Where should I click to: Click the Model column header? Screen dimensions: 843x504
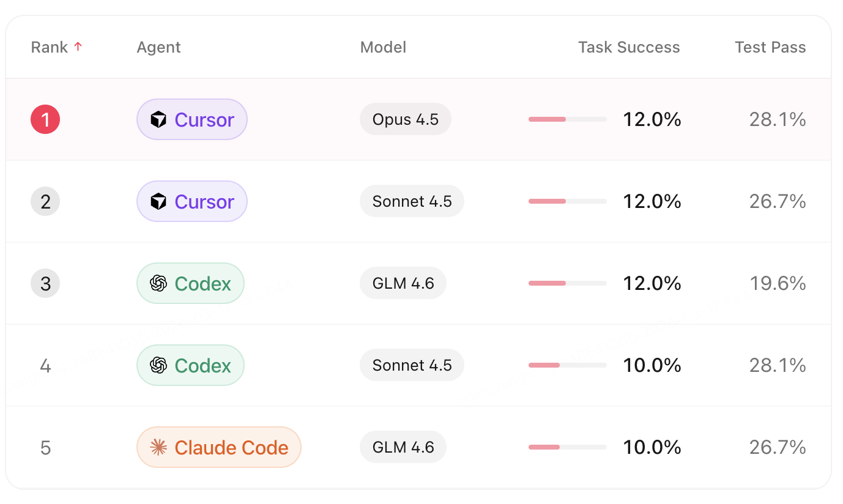(383, 47)
